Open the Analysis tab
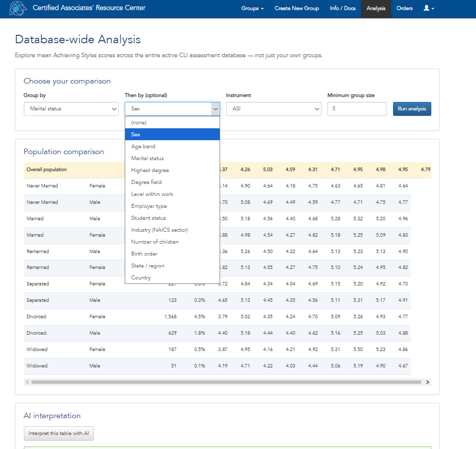 376,9
